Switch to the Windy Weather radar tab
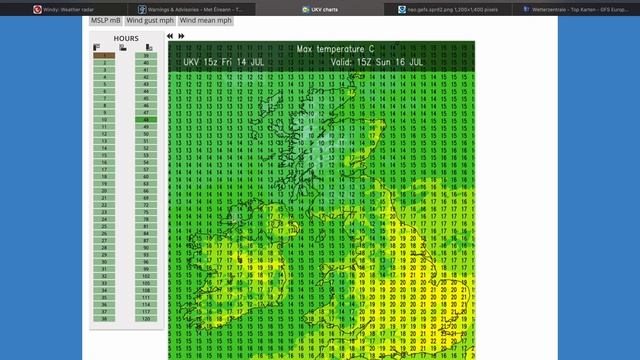The image size is (640, 360). 64,9
